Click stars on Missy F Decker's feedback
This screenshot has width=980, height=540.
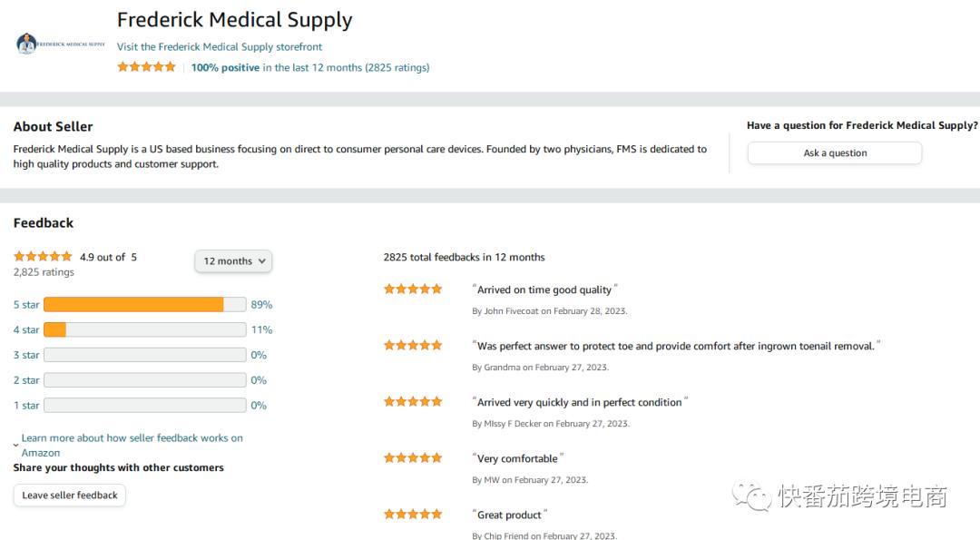click(413, 402)
